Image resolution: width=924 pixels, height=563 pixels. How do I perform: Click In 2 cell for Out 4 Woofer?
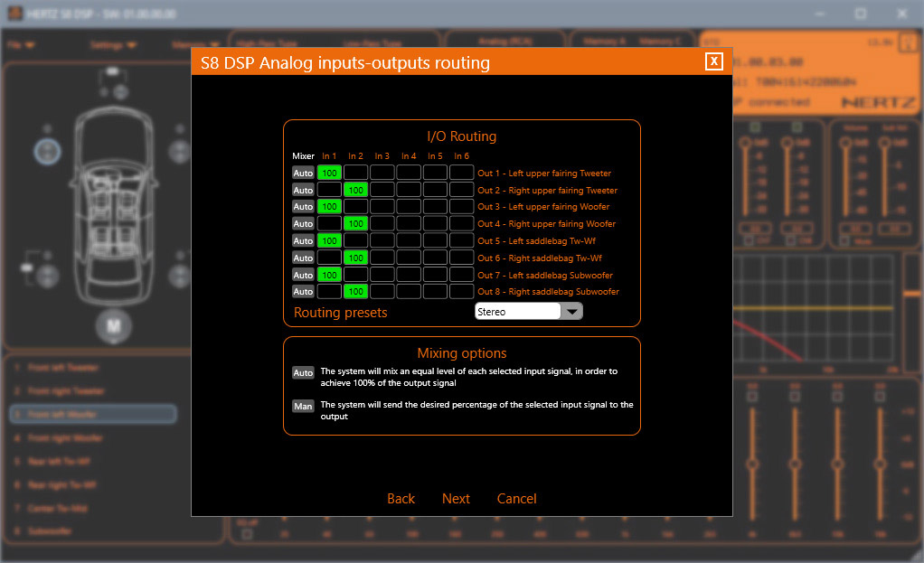tap(356, 223)
